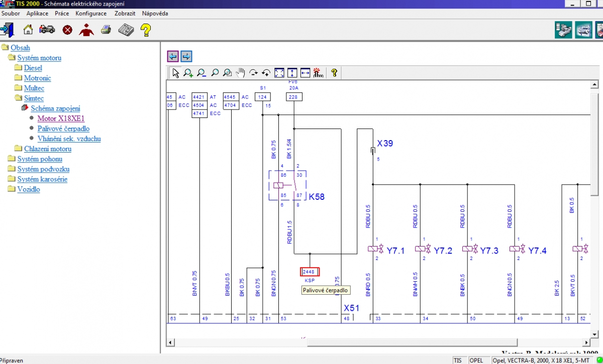Open the Zobrazit menu
Viewport: 603px width, 364px height.
pyautogui.click(x=125, y=14)
